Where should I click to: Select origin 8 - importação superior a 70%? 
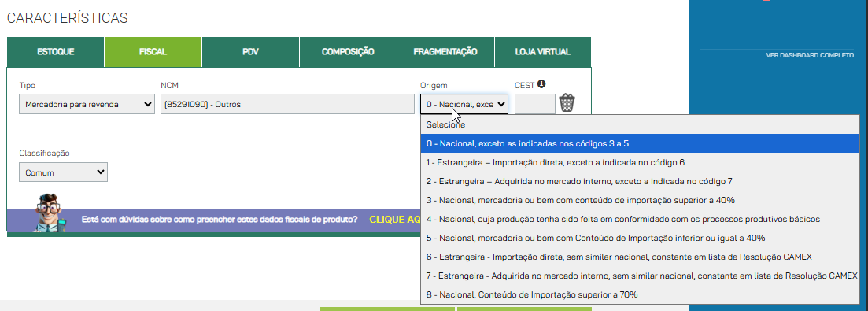(x=639, y=295)
